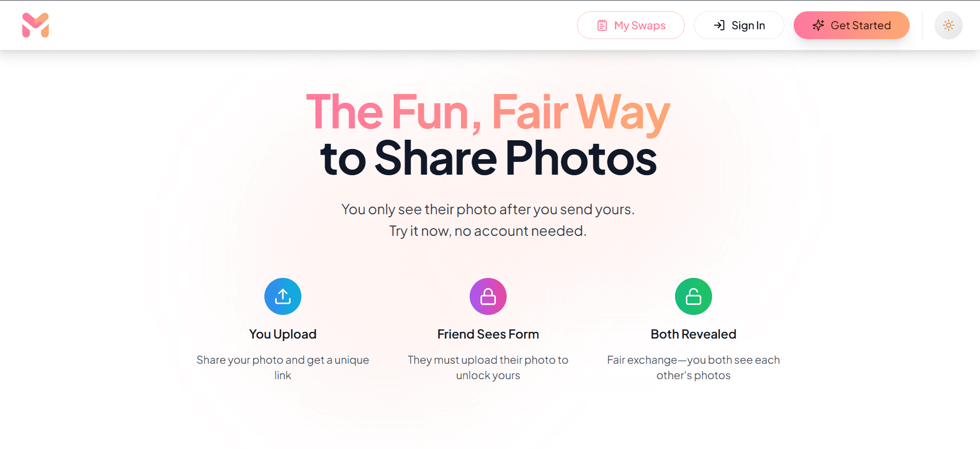The width and height of the screenshot is (980, 449).
Task: Click the "They must upload their photo" description
Action: 488,360
